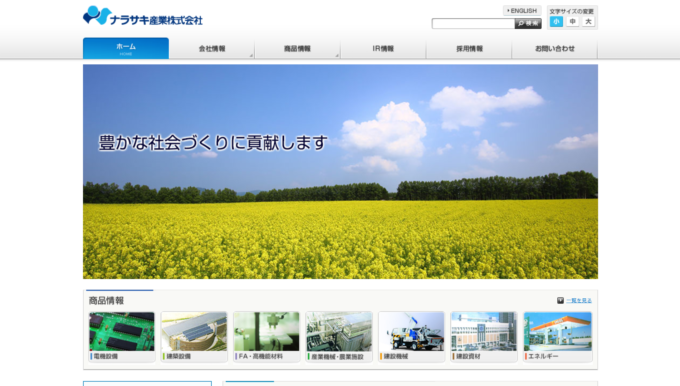Focus the site search text box

click(x=473, y=23)
